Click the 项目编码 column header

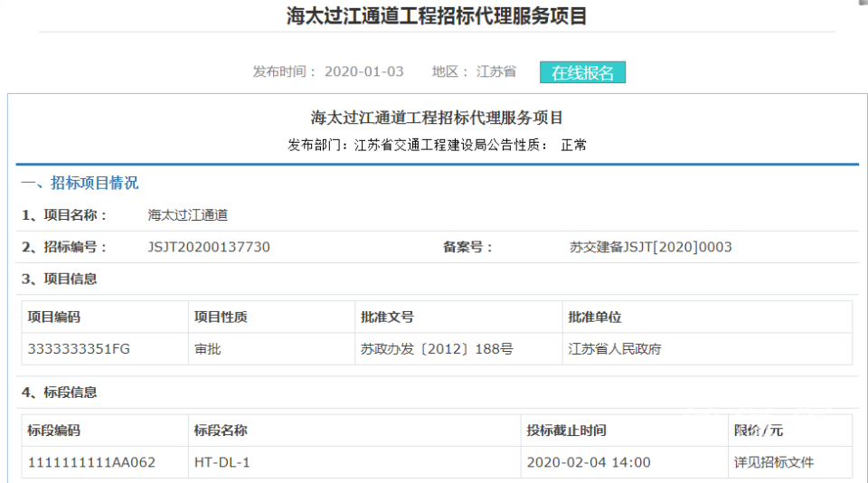[x=54, y=317]
